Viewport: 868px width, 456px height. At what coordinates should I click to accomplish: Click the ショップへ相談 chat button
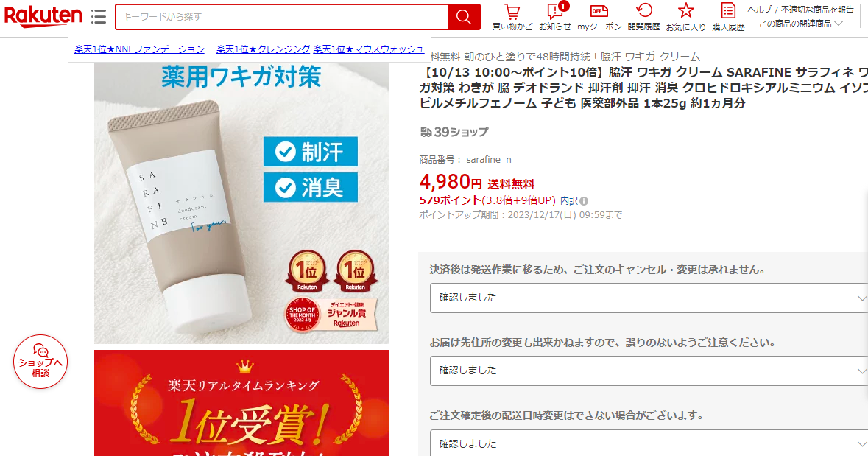(40, 361)
